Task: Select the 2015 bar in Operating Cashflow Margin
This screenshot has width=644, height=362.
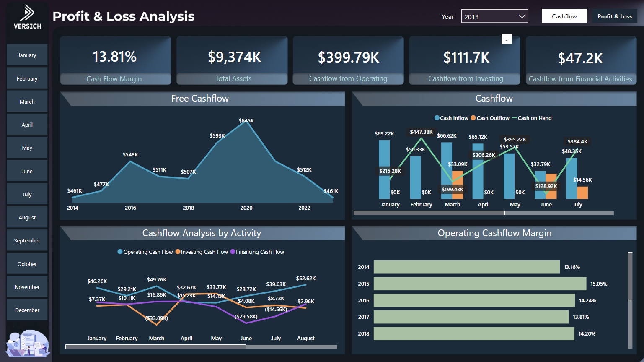Action: 480,284
